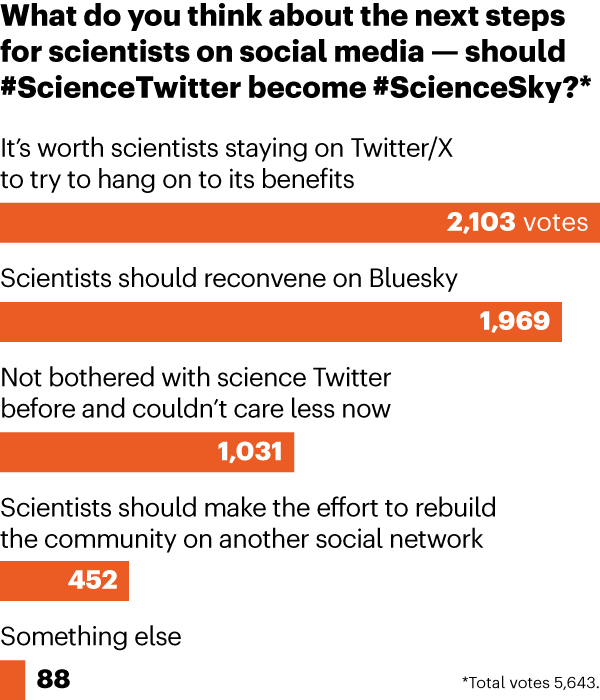Click 'rebuild the community on another network' label
Image resolution: width=600 pixels, height=700 pixels.
248,523
